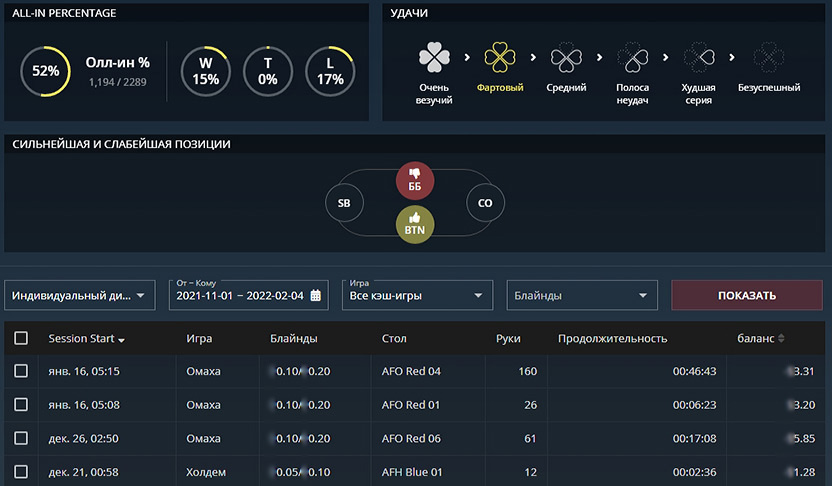The image size is (832, 486).
Task: Click the Безуспешный clover icon
Action: point(768,58)
